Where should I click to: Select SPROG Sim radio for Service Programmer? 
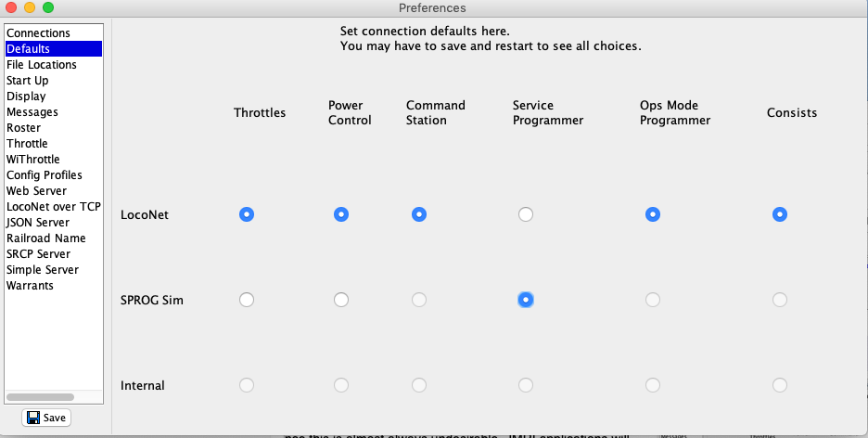click(x=526, y=300)
